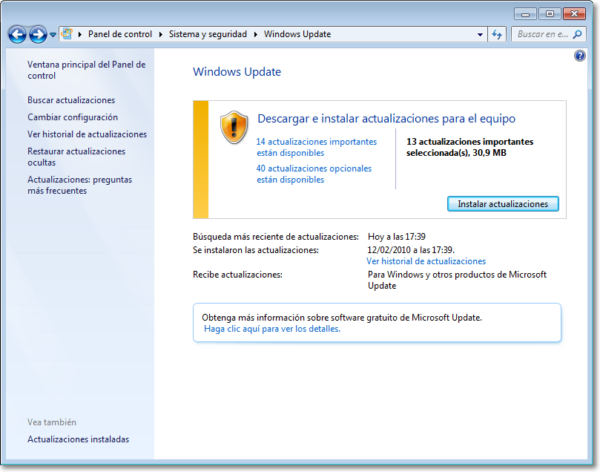
Task: Open recent pages dropdown beside forward arrow
Action: (x=53, y=35)
